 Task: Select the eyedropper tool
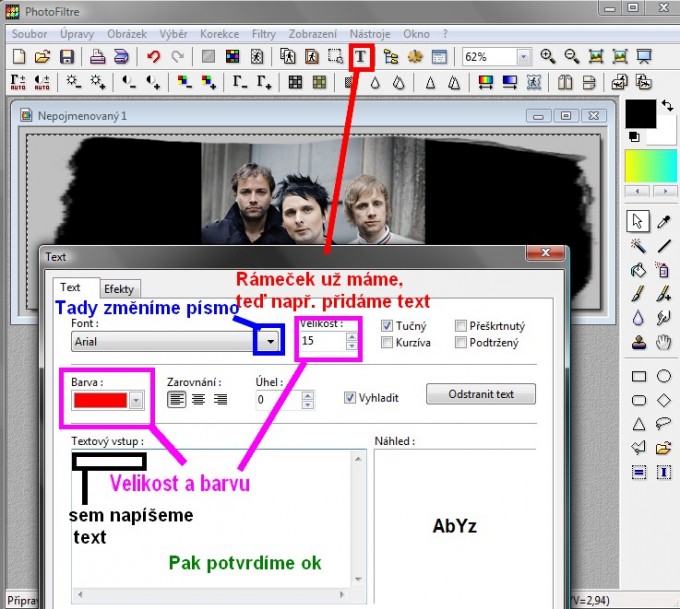click(664, 221)
